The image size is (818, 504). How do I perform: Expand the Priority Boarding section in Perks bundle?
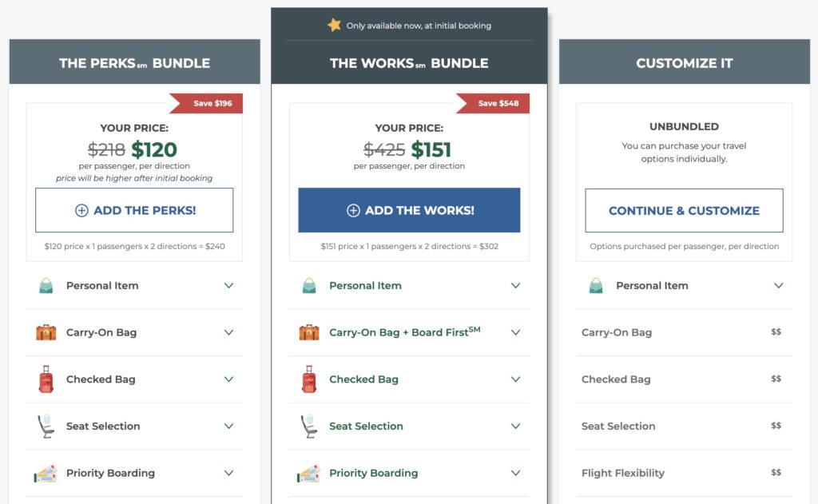point(229,473)
